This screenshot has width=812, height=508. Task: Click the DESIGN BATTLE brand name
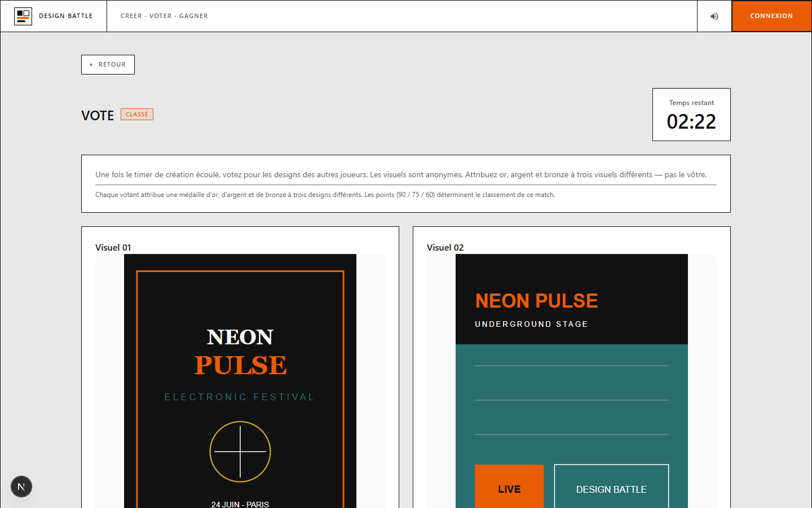point(66,16)
